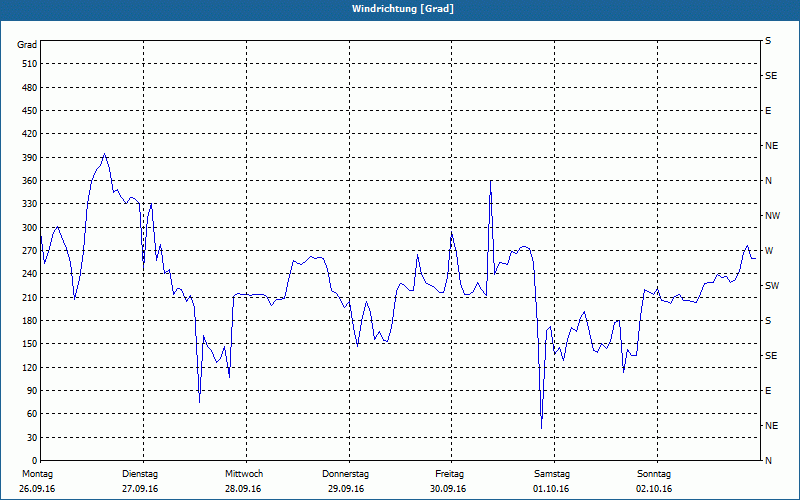Select the 30 y-axis label
Viewport: 800px width, 500px height.
pos(32,438)
